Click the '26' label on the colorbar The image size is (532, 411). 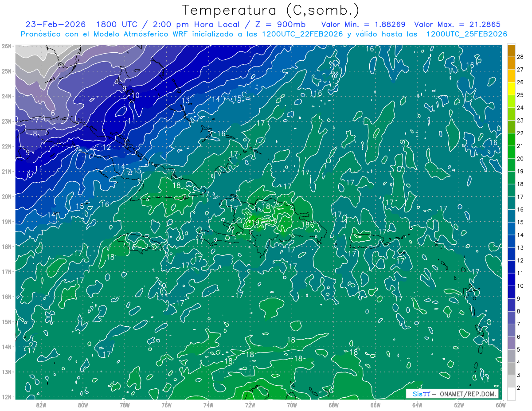(x=520, y=82)
